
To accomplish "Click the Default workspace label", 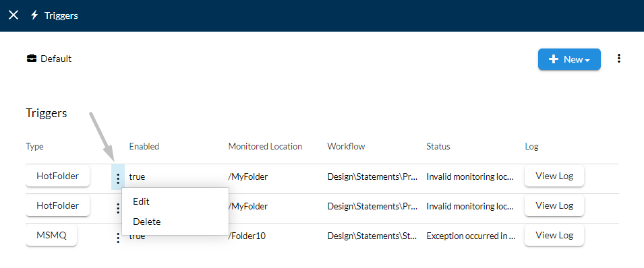I will pos(56,59).
